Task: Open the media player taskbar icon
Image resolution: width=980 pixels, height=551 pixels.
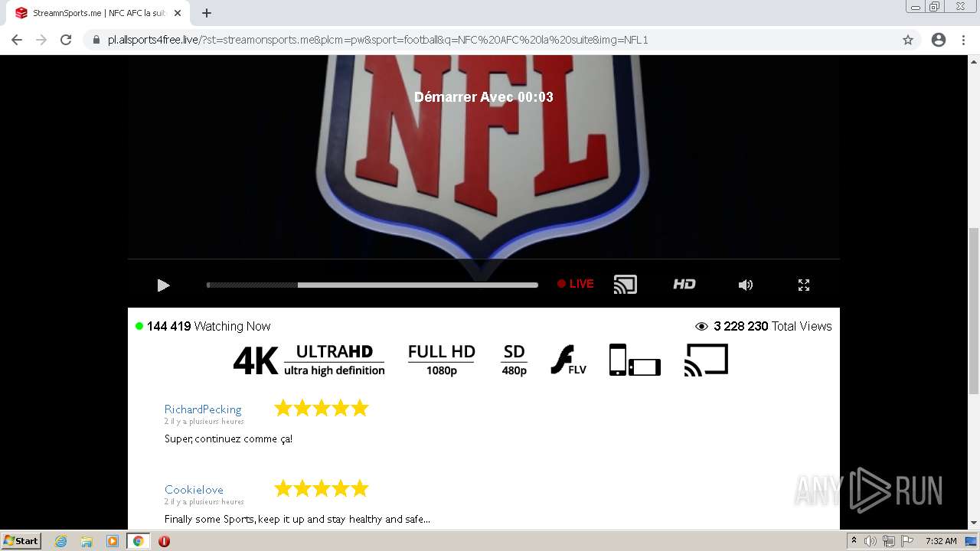Action: [x=113, y=541]
